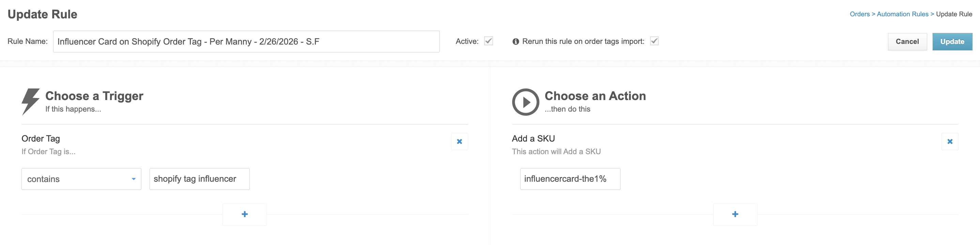Image resolution: width=980 pixels, height=245 pixels.
Task: Click the 'If this happens...' subtitle
Action: (x=73, y=109)
